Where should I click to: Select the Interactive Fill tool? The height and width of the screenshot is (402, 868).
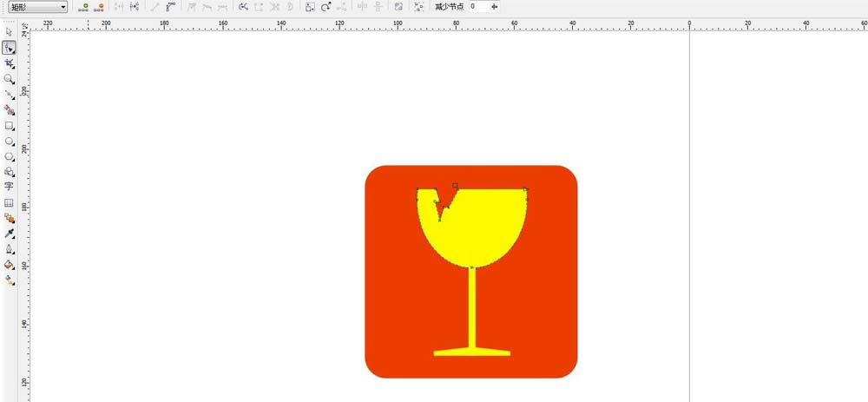(9, 280)
